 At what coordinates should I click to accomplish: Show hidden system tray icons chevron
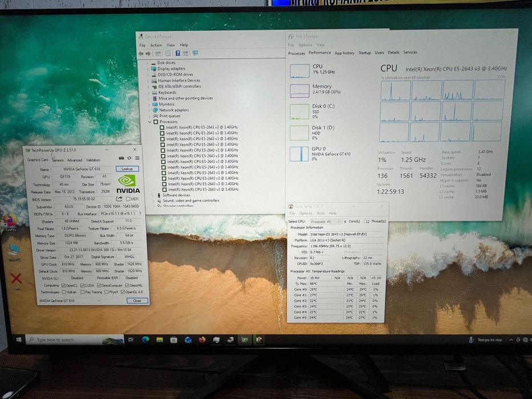511,340
